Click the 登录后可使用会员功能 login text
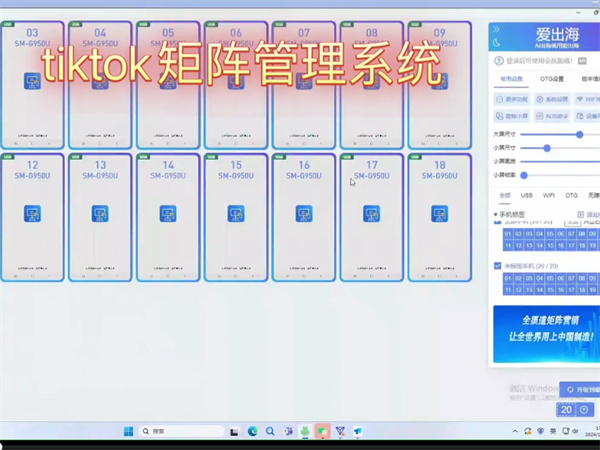This screenshot has width=600, height=450. click(x=540, y=61)
